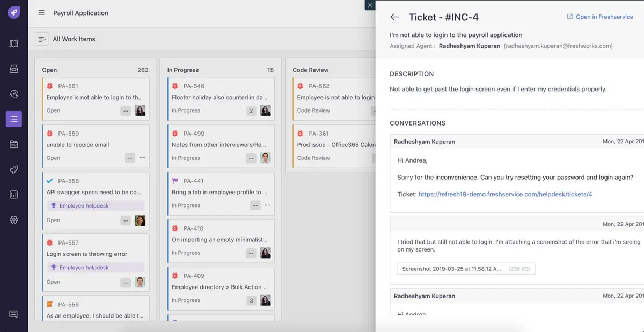Close the ticket panel with the X tab

tap(370, 5)
